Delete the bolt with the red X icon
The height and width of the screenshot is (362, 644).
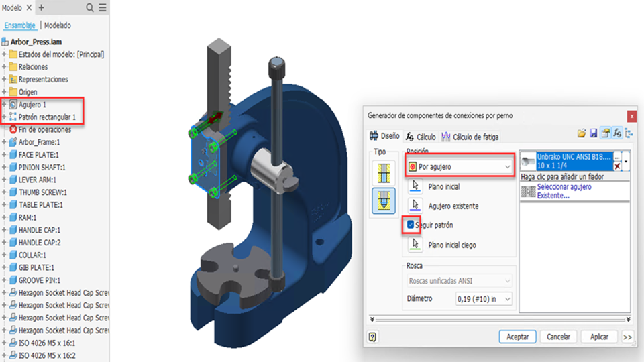click(617, 166)
